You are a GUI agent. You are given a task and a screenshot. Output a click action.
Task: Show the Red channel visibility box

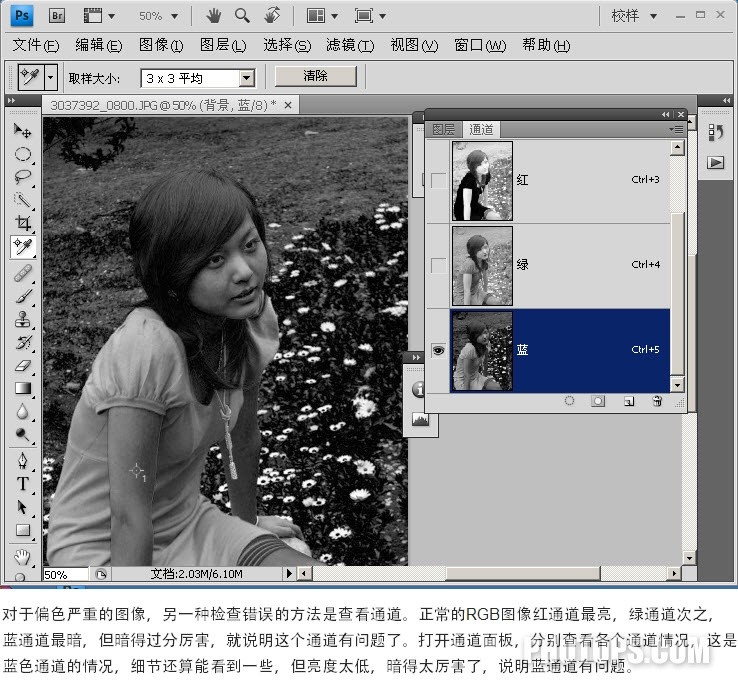point(439,180)
